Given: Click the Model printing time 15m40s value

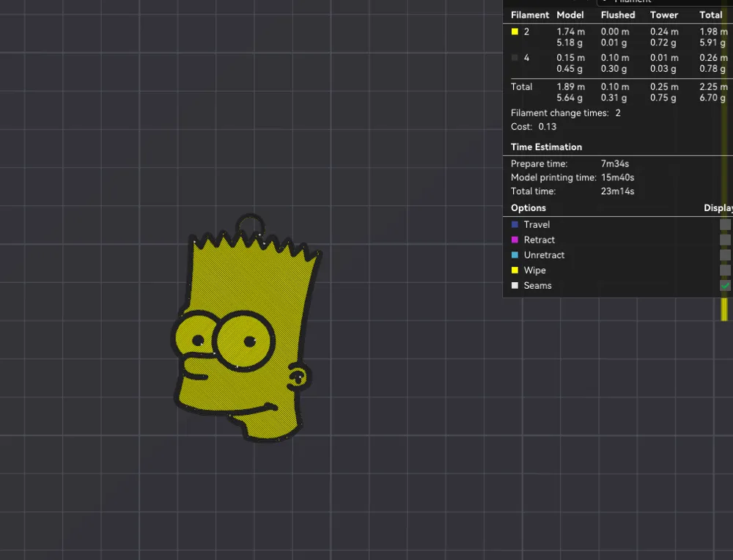Looking at the screenshot, I should (617, 177).
